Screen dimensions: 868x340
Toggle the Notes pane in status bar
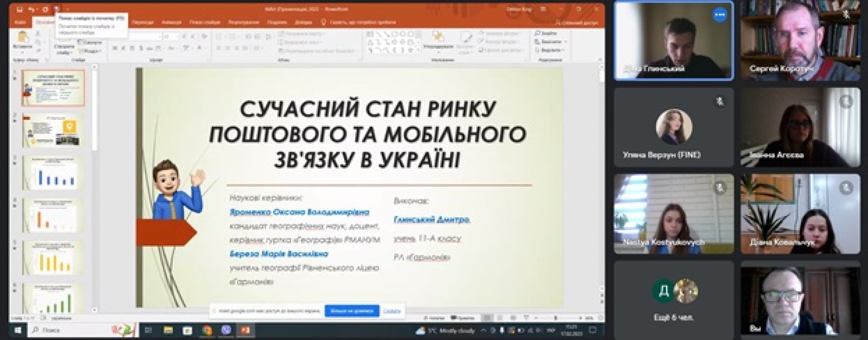(435, 318)
